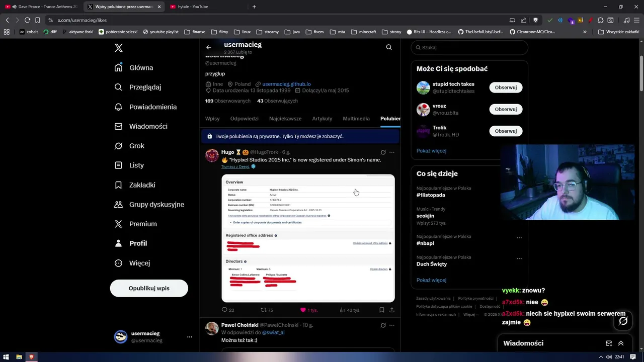The height and width of the screenshot is (362, 644).
Task: Open Listy in the sidebar
Action: 129,165
